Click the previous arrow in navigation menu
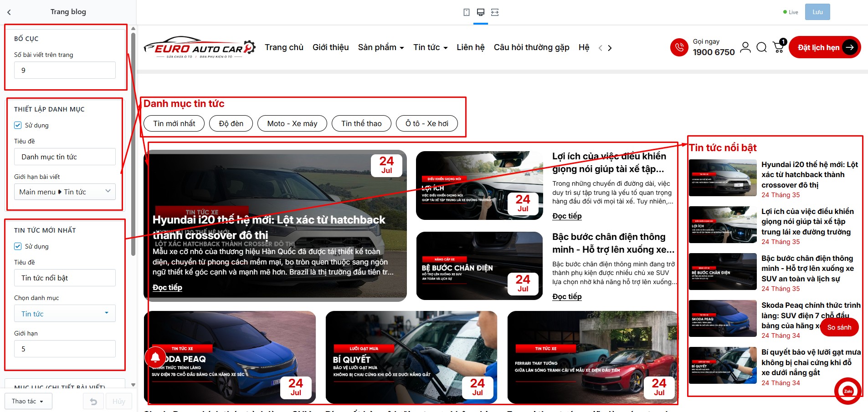Image resolution: width=868 pixels, height=412 pixels. pyautogui.click(x=601, y=48)
